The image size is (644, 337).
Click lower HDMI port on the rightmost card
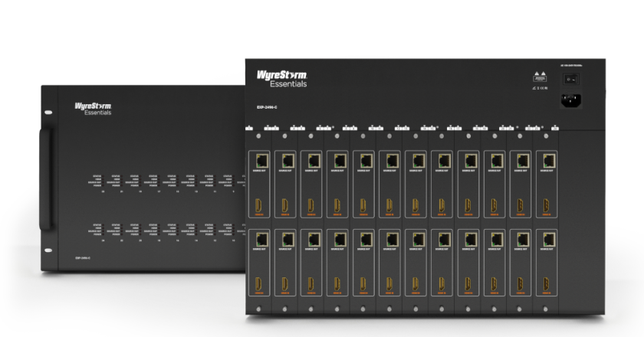click(546, 283)
